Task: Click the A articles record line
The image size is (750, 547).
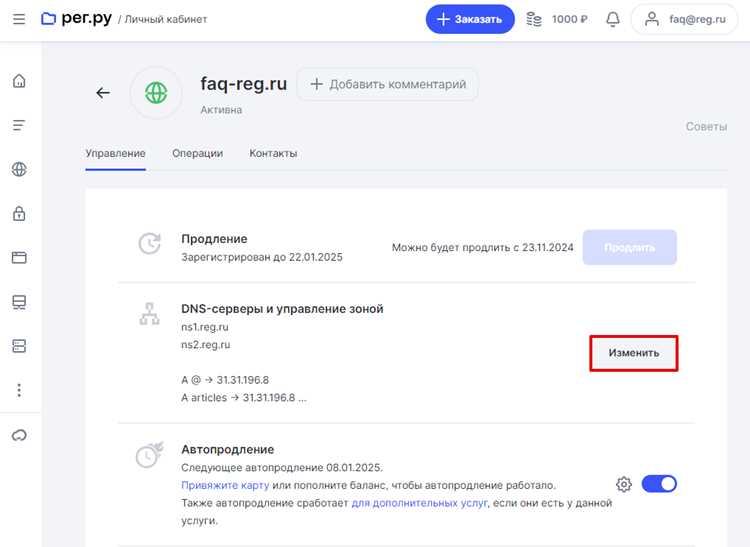Action: pyautogui.click(x=244, y=398)
